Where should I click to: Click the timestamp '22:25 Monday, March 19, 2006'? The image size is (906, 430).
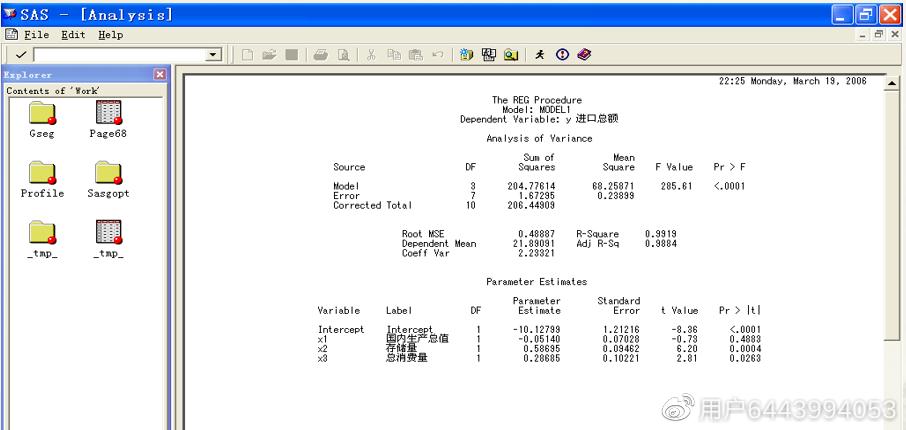(x=793, y=81)
